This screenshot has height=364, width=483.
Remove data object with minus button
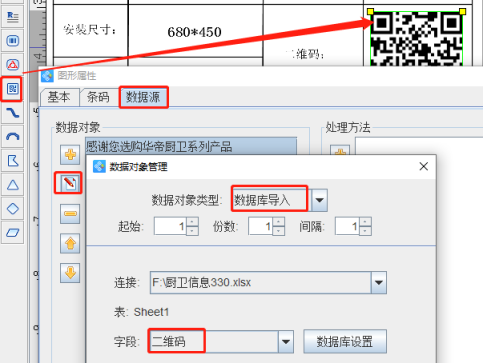pyautogui.click(x=70, y=213)
